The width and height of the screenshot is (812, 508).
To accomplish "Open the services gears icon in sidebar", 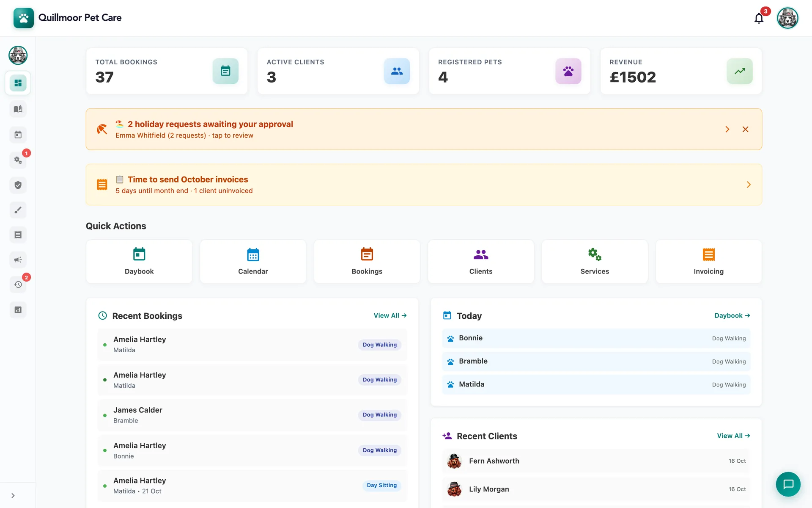I will [18, 160].
